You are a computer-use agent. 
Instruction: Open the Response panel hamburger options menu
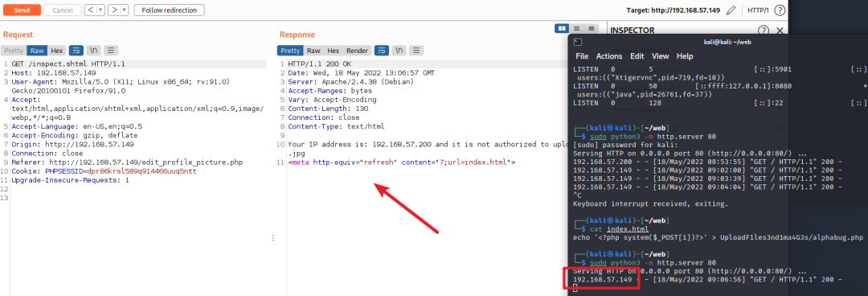(416, 51)
